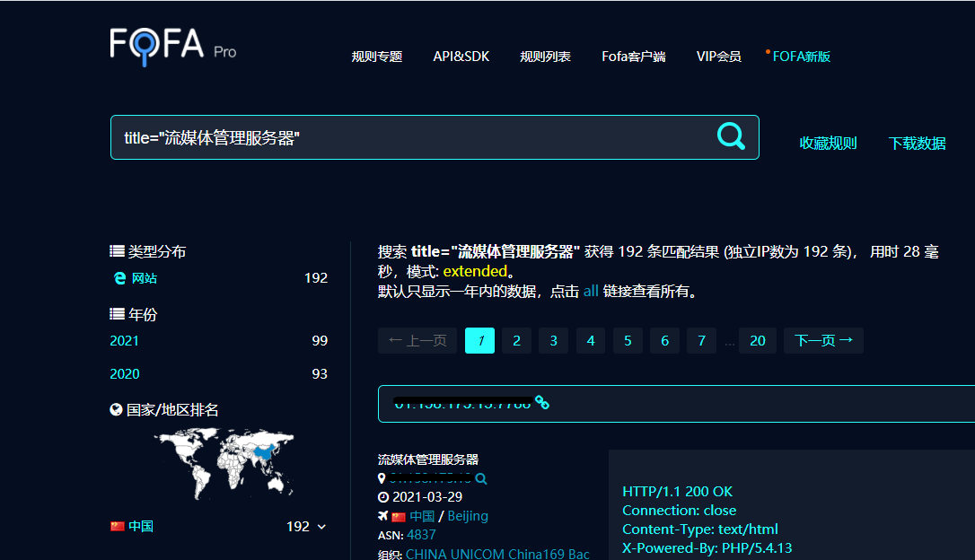Image resolution: width=975 pixels, height=560 pixels.
Task: Click 下载数据 to download data
Action: click(918, 144)
